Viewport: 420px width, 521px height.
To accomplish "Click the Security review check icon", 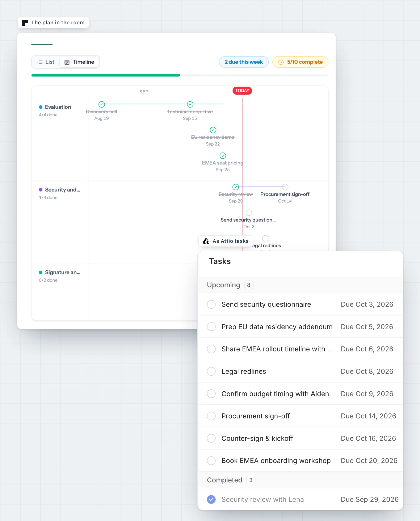I will click(236, 187).
